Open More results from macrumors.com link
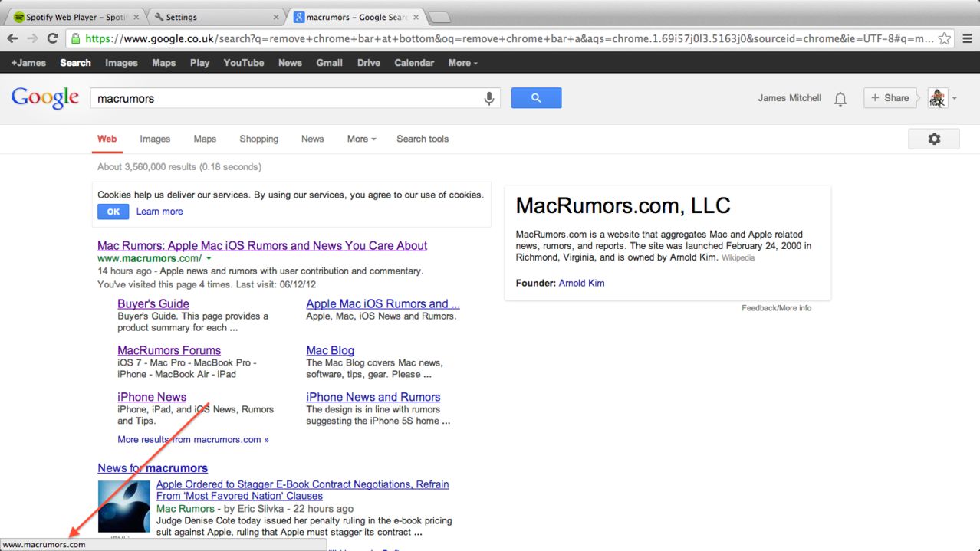This screenshot has width=980, height=551. (193, 440)
